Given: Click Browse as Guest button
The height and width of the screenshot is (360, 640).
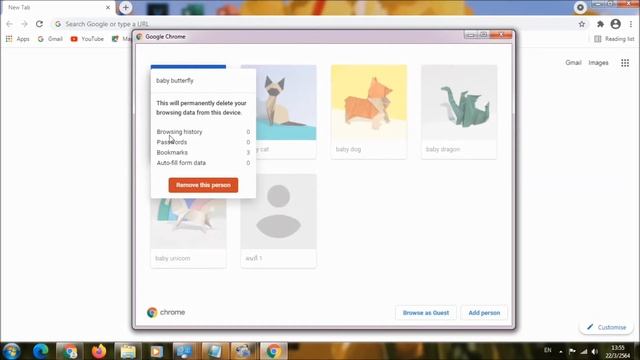Looking at the screenshot, I should click(426, 313).
